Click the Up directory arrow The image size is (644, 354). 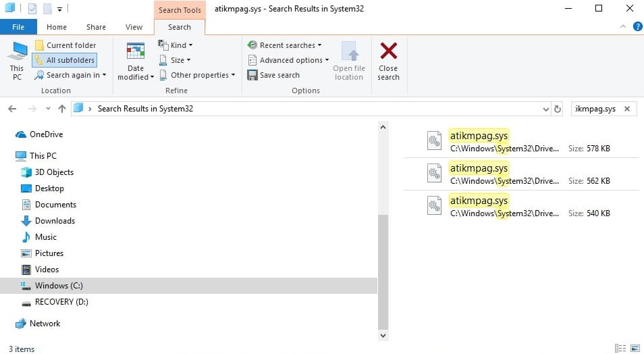(62, 109)
